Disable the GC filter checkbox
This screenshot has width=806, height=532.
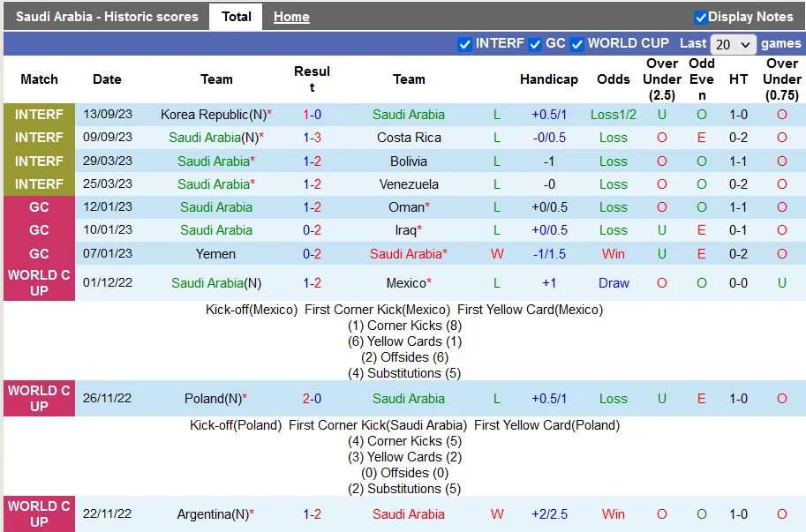535,43
